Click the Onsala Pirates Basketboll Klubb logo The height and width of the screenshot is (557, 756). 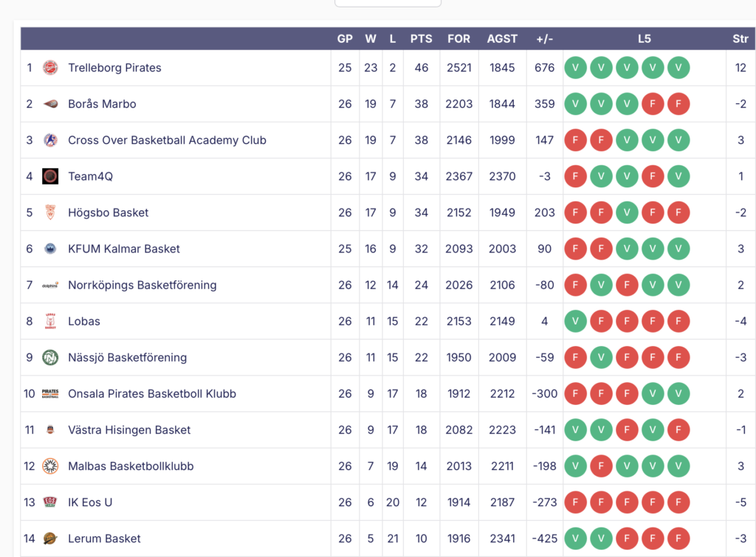(x=50, y=394)
